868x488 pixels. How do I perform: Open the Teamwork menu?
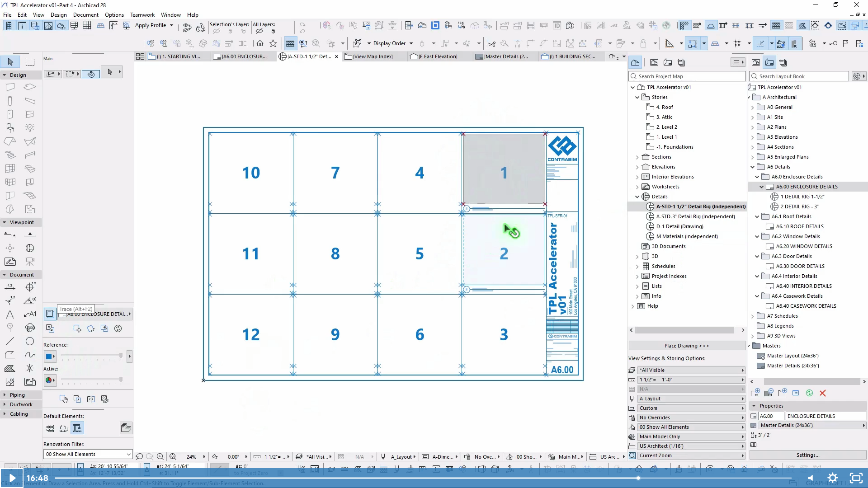[142, 15]
